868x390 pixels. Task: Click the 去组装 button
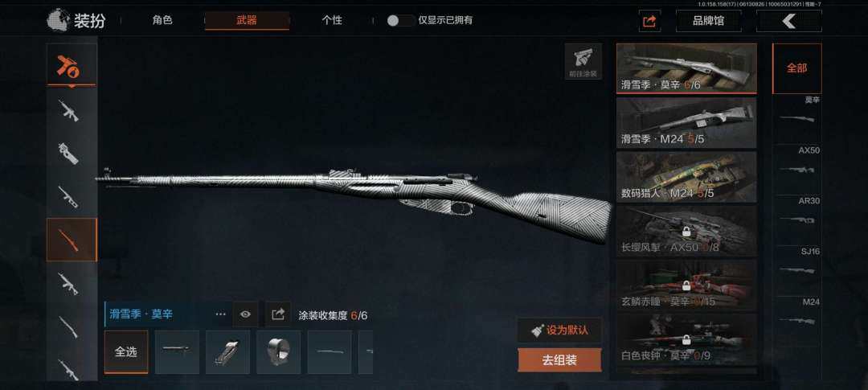coord(559,360)
